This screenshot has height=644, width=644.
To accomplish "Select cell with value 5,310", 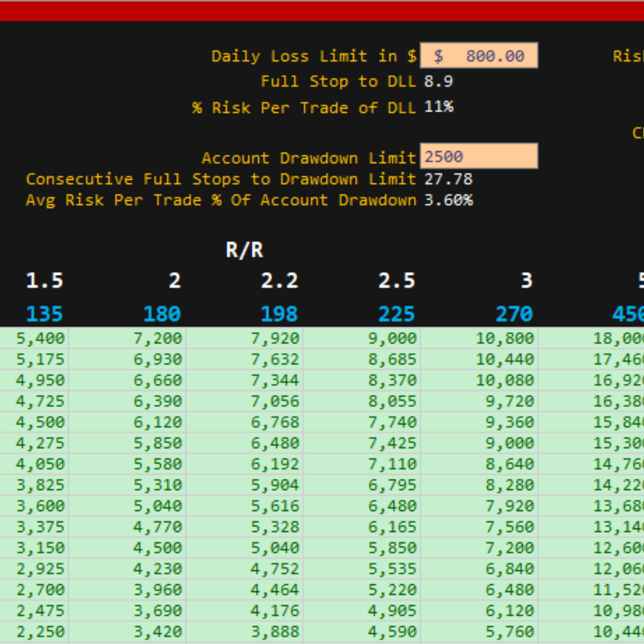I will coord(127,485).
